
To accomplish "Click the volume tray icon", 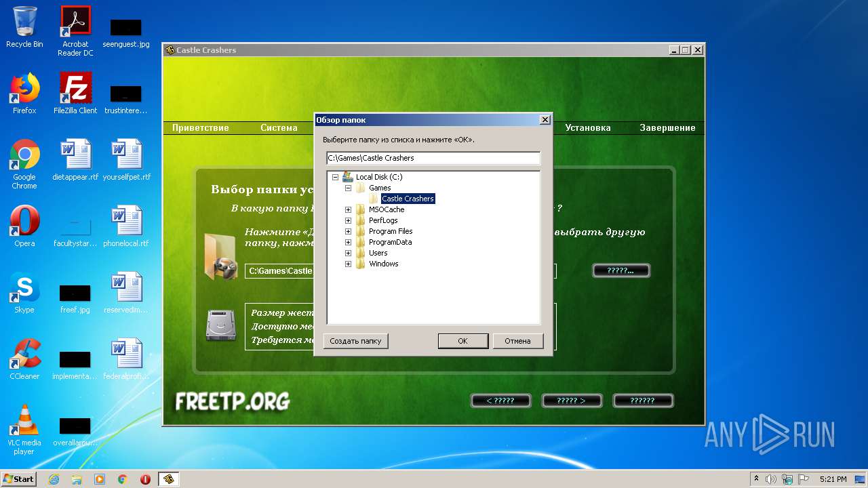I will [771, 479].
